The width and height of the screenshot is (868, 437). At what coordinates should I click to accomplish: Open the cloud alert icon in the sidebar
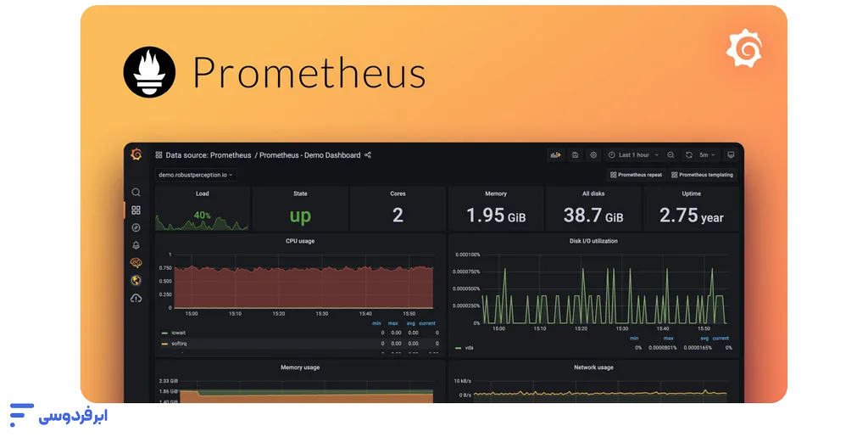point(136,298)
